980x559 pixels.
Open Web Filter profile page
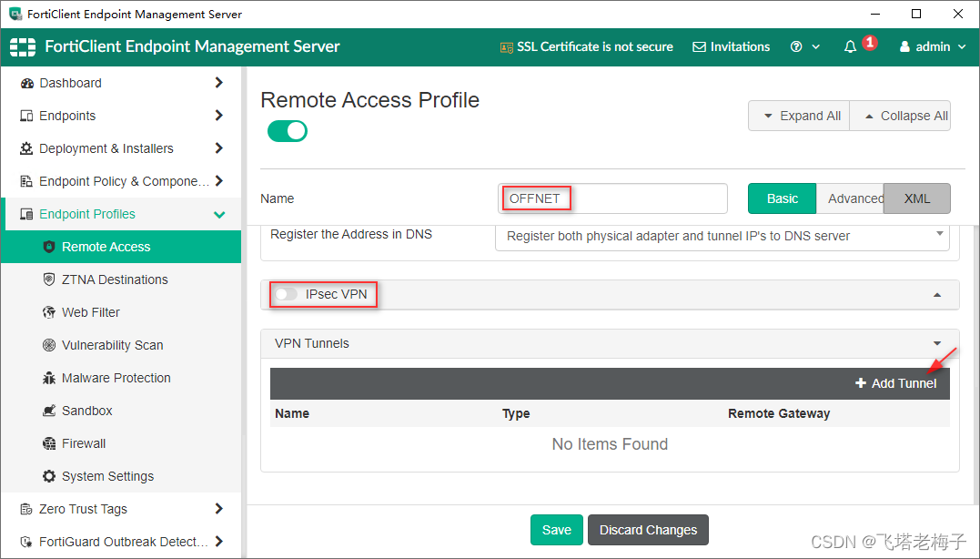point(121,312)
